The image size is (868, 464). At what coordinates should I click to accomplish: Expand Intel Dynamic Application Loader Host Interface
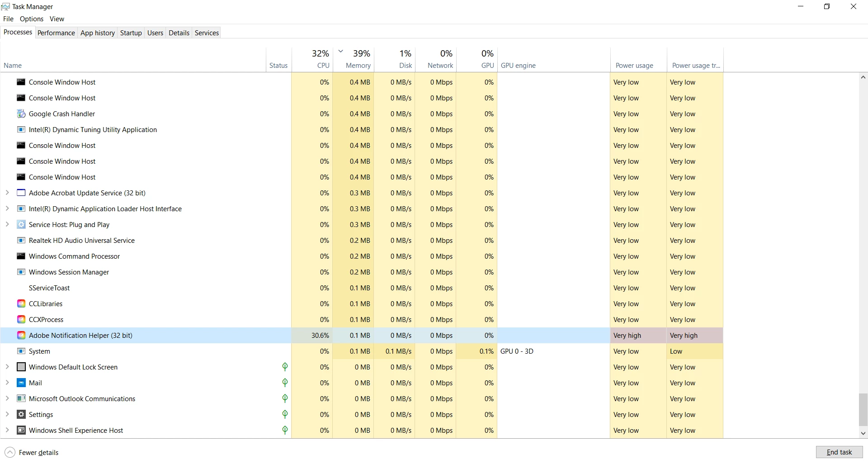tap(7, 208)
